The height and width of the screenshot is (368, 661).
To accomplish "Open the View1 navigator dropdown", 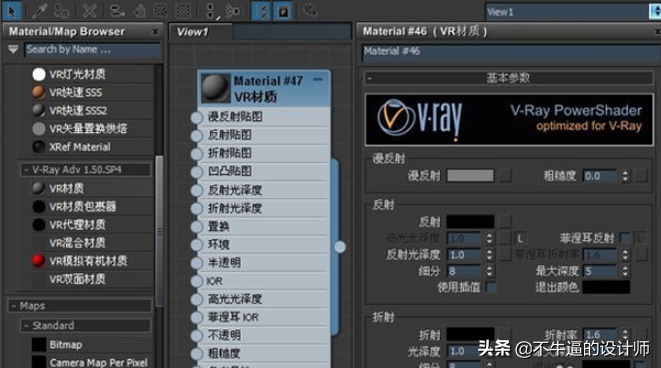I will [656, 12].
